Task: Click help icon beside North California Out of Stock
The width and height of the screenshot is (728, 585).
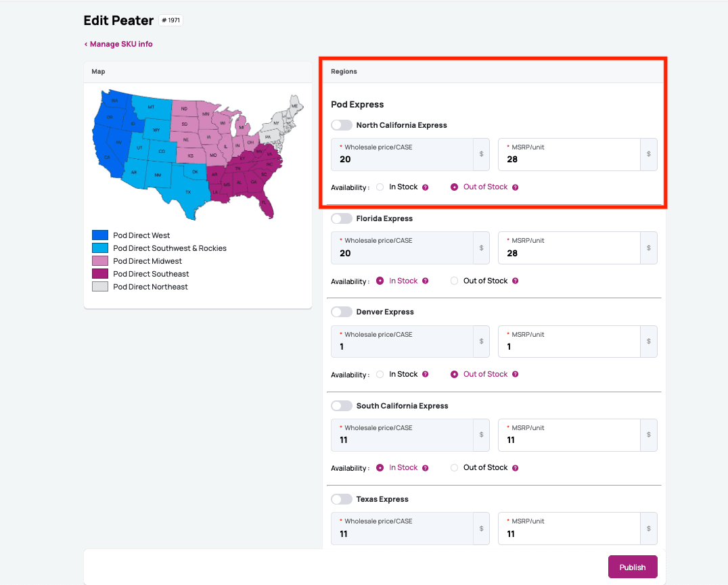Action: (516, 187)
